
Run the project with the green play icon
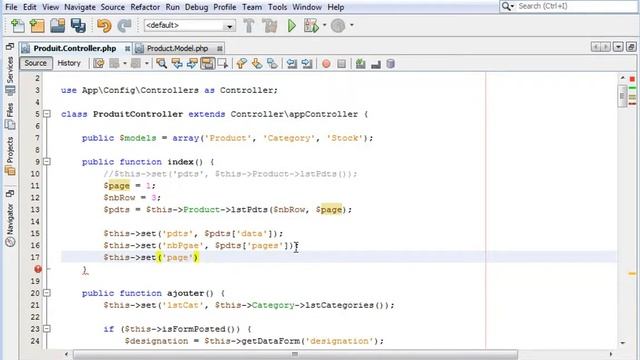coord(291,26)
